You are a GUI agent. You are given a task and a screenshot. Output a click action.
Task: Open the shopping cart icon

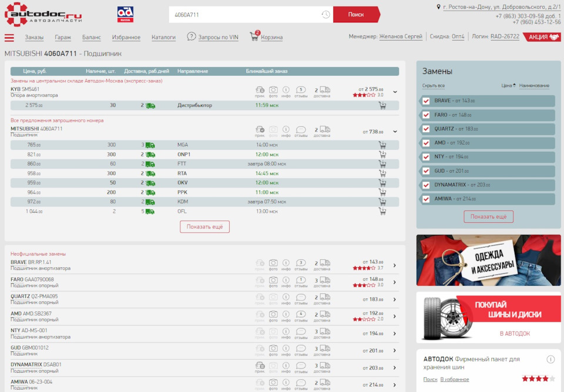(254, 36)
